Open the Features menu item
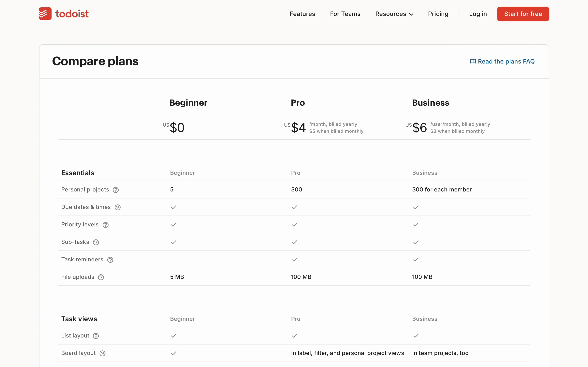The height and width of the screenshot is (367, 588). click(x=302, y=14)
